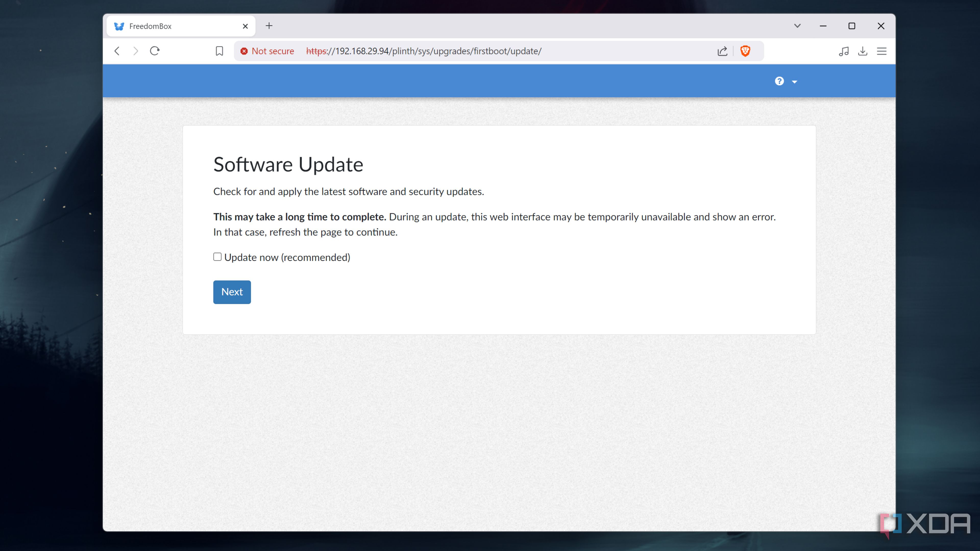
Task: Open the share icon in address bar
Action: click(x=722, y=51)
